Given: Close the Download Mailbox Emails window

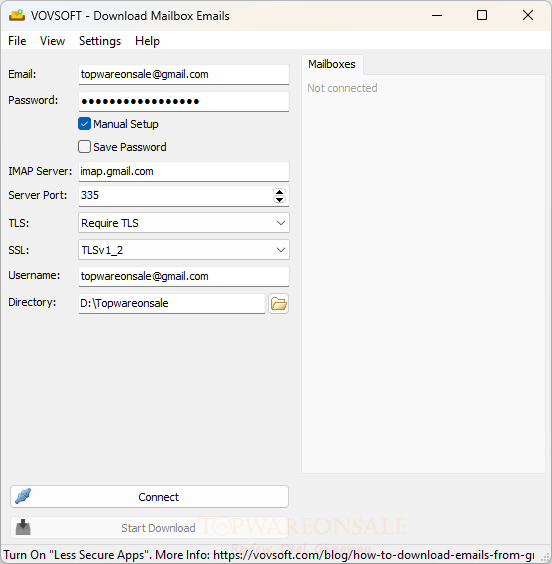Looking at the screenshot, I should point(528,15).
